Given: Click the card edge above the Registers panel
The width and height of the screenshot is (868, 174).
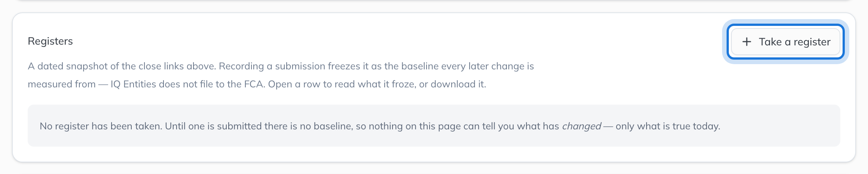Looking at the screenshot, I should (x=434, y=1).
